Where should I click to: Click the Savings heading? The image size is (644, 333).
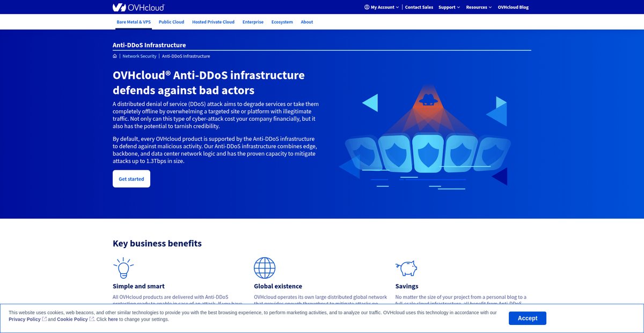pos(407,286)
